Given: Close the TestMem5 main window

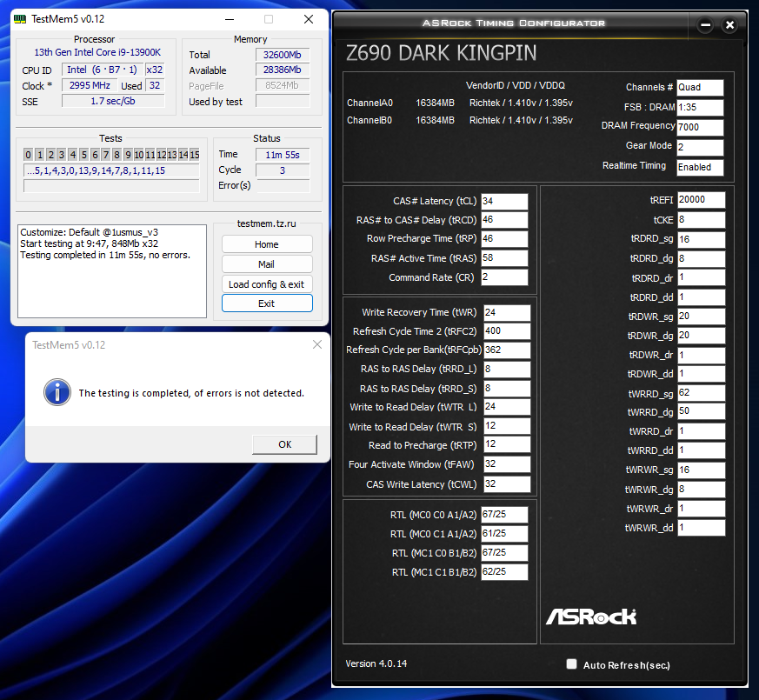Looking at the screenshot, I should click(309, 19).
